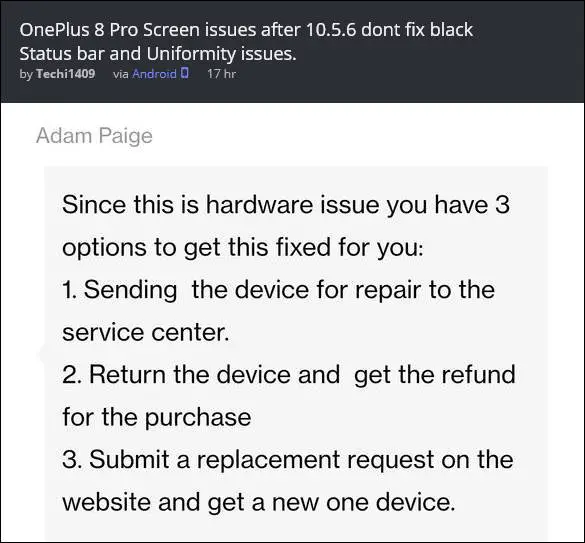Click the Android source link
Screen dimensions: 585x543
coord(154,74)
